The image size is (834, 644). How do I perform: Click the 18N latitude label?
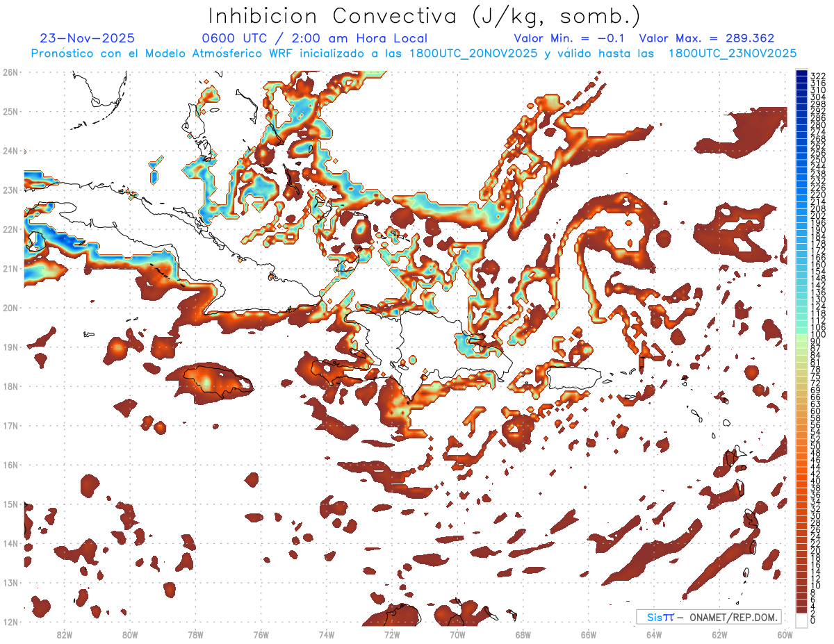10,386
